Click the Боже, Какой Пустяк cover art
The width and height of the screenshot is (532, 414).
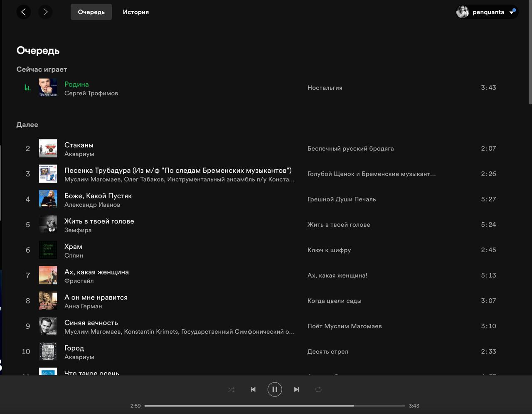[48, 199]
